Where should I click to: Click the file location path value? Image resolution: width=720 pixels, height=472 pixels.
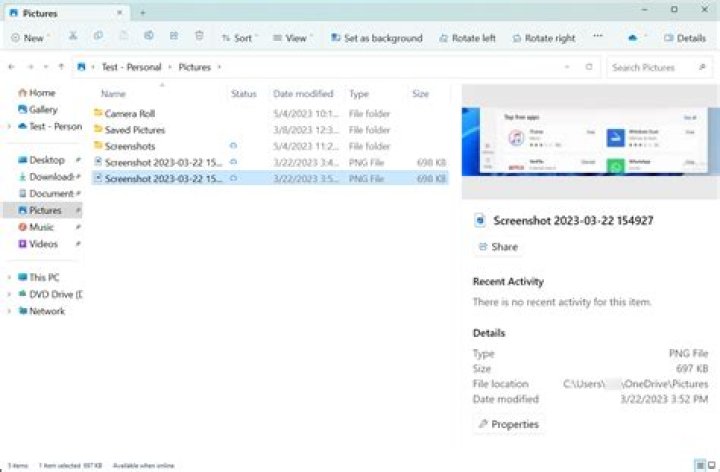636,384
